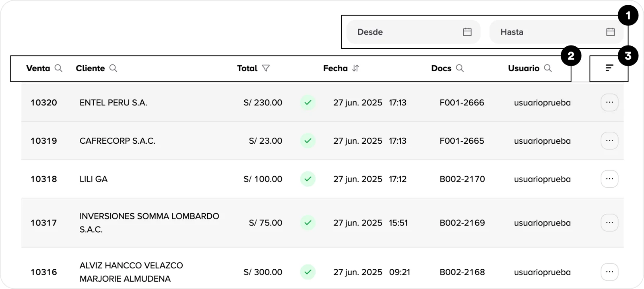The height and width of the screenshot is (289, 644).
Task: Click the search icon next to Cliente
Action: pyautogui.click(x=113, y=68)
